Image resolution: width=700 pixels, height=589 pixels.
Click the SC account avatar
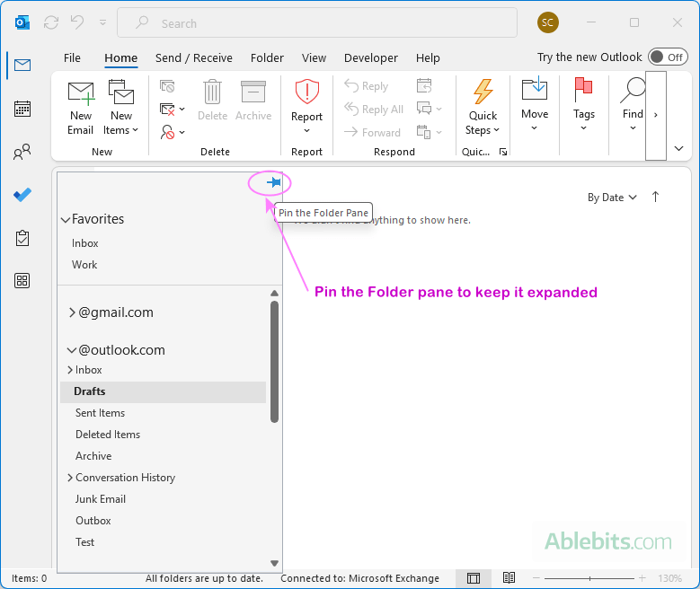[548, 22]
